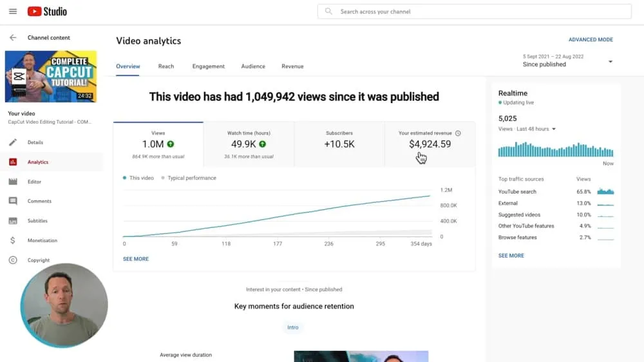Open the Editor clapperboard icon
The image size is (644, 362).
click(x=13, y=182)
